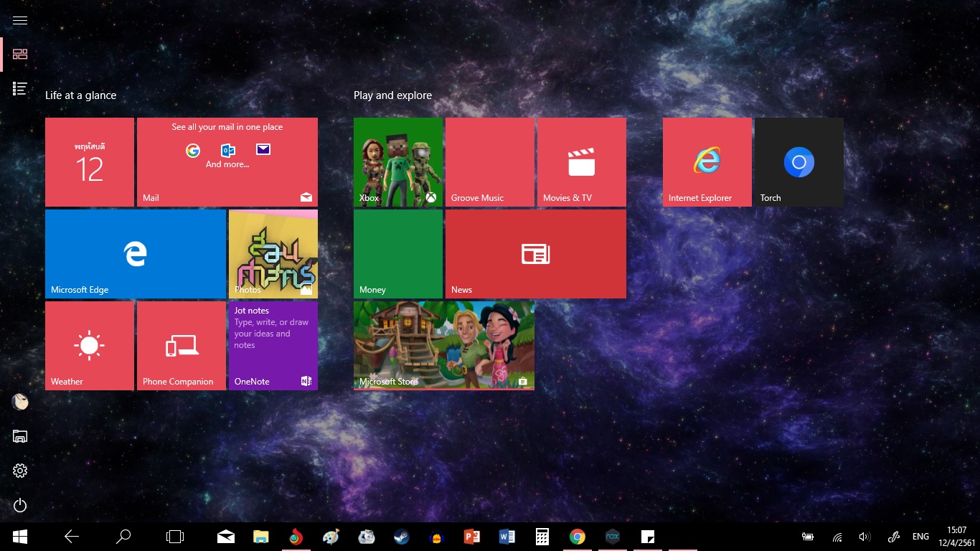Image resolution: width=980 pixels, height=551 pixels.
Task: Open the Power options menu
Action: pyautogui.click(x=20, y=506)
